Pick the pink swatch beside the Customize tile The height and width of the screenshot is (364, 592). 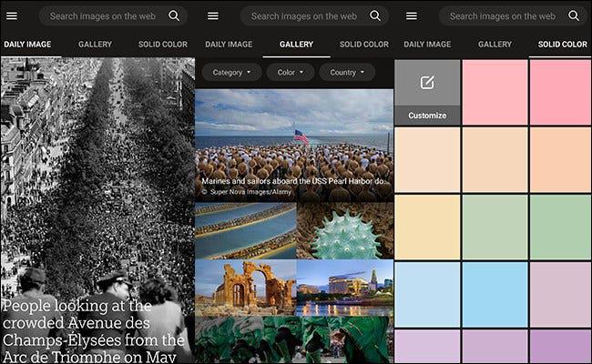tap(495, 93)
